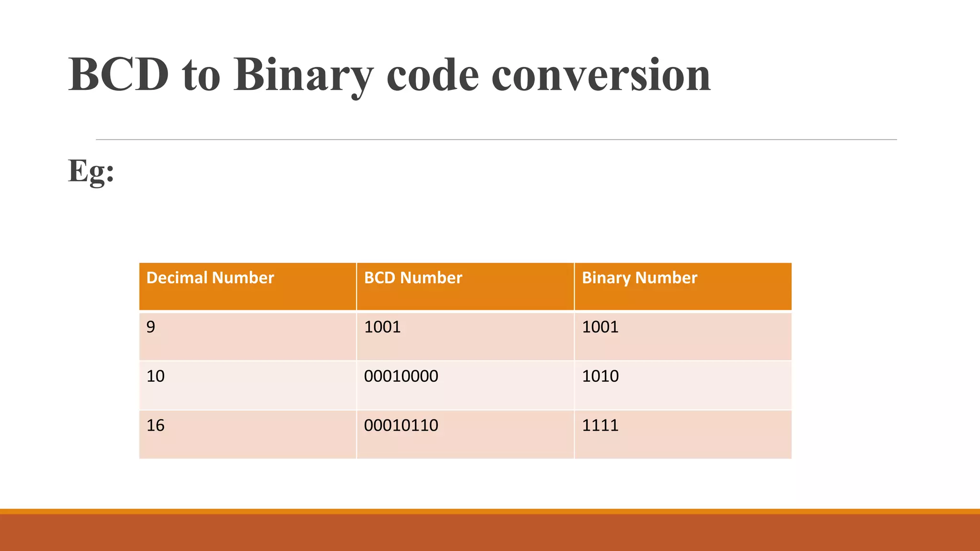The height and width of the screenshot is (551, 980).
Task: Click the decimal cell containing 9
Action: pos(151,327)
